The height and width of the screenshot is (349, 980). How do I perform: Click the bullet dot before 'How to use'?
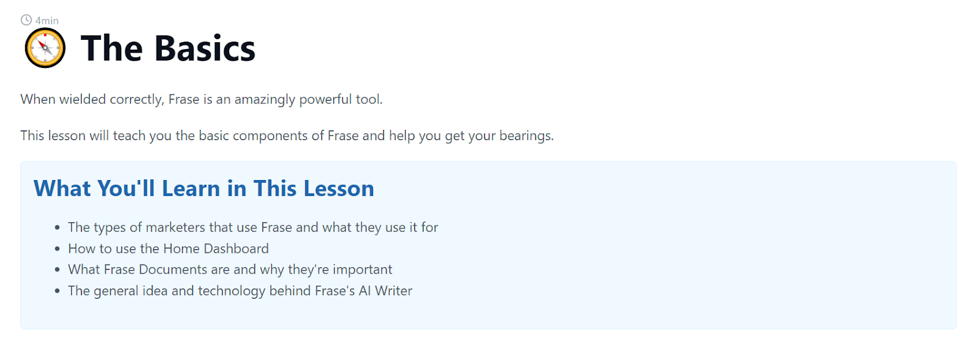[57, 249]
